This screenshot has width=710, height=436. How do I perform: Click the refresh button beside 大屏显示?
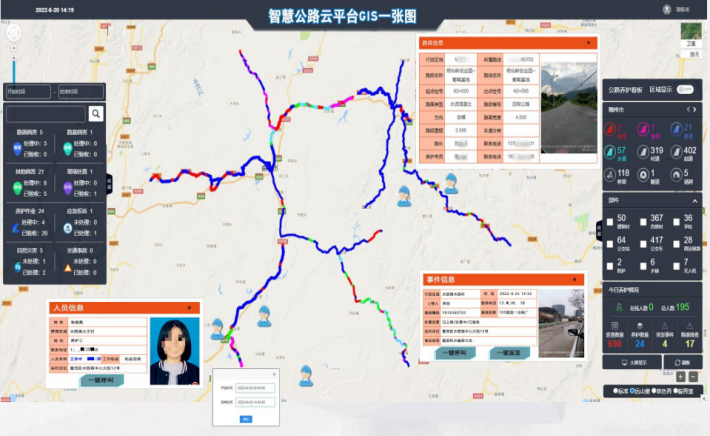(x=682, y=363)
